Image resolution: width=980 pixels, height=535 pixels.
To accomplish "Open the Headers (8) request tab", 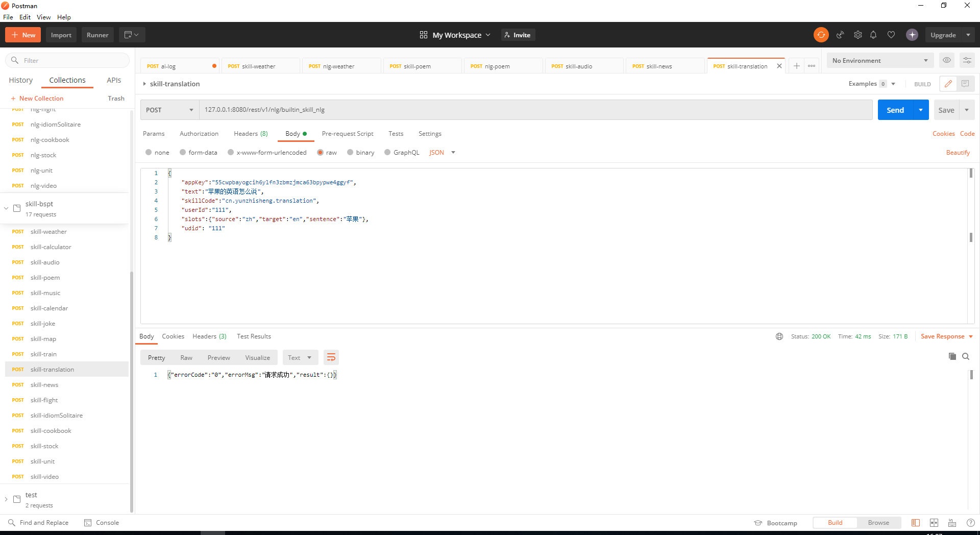I will pos(251,134).
